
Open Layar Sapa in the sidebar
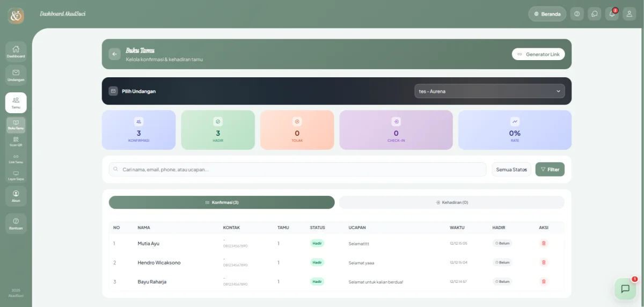click(x=16, y=176)
